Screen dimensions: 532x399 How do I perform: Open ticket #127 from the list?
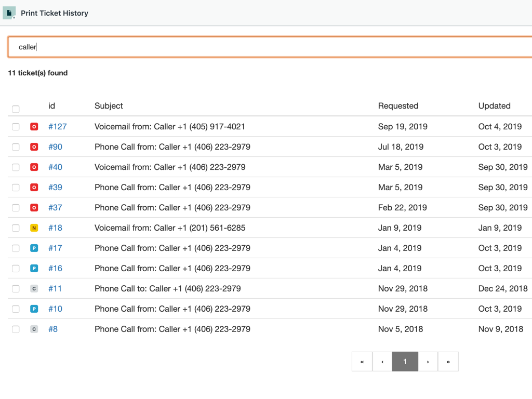(58, 126)
